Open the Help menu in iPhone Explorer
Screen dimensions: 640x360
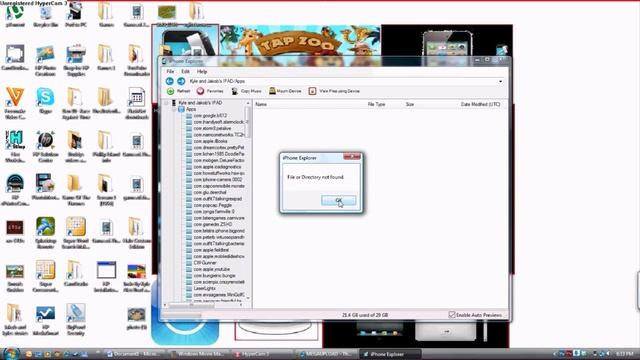tap(202, 71)
